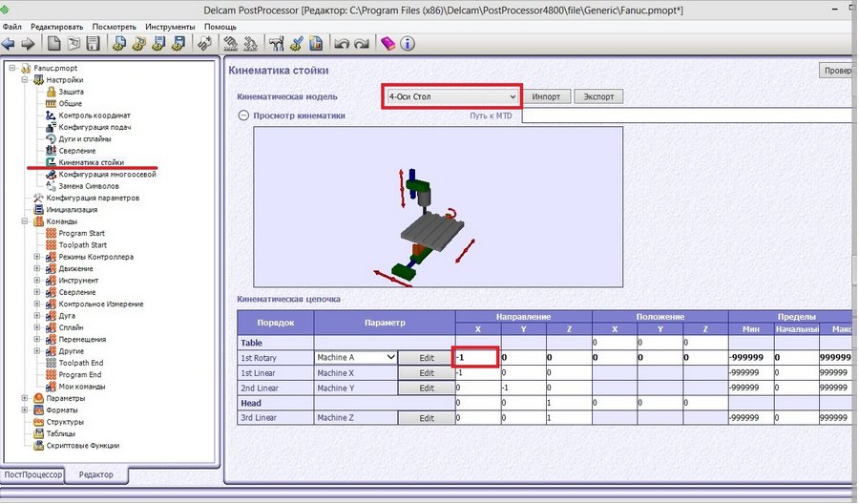This screenshot has height=504, width=859.
Task: Select Toolpath Start tree item
Action: tap(83, 245)
